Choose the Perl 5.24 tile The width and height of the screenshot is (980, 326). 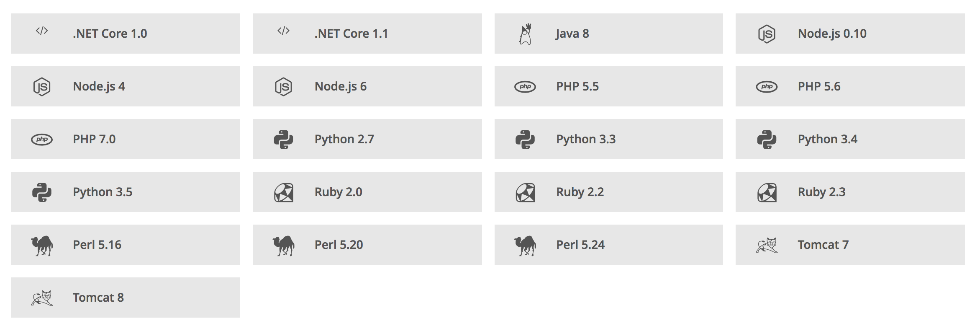point(608,245)
